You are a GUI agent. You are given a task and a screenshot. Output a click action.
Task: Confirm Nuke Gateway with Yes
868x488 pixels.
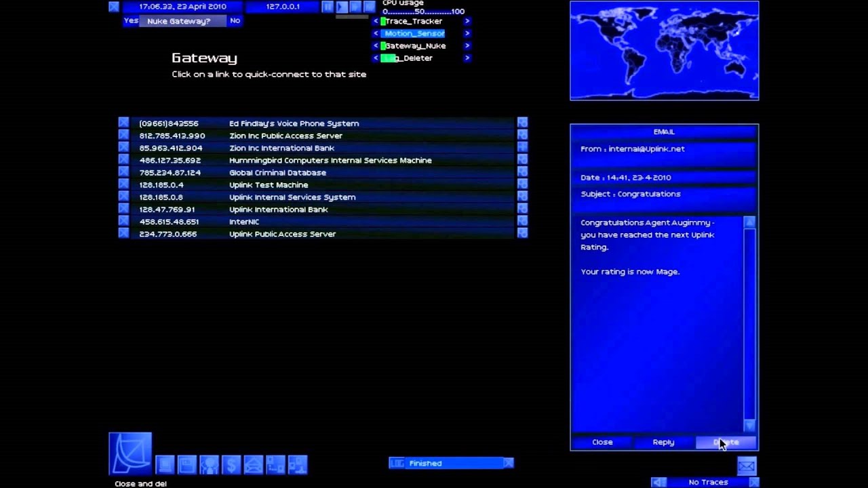tap(131, 20)
